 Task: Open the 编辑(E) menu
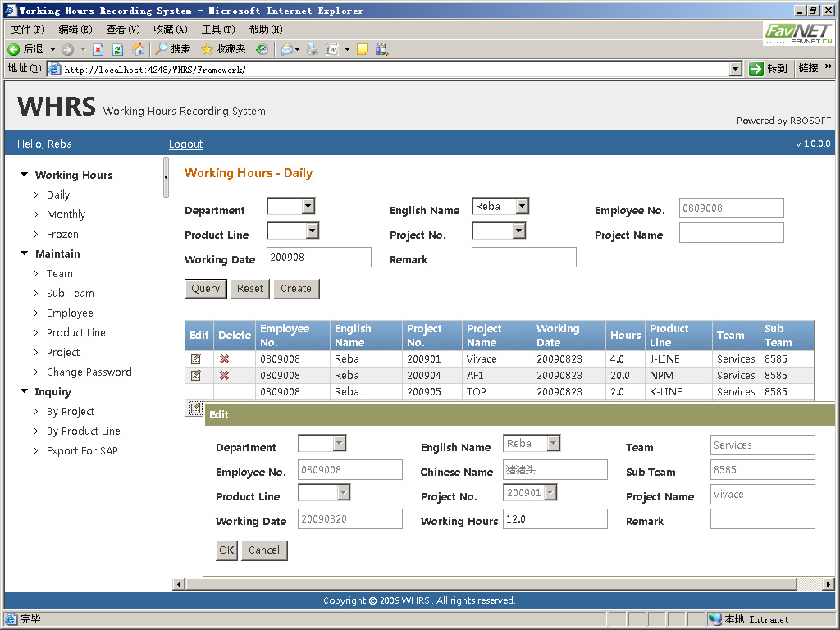[x=75, y=30]
